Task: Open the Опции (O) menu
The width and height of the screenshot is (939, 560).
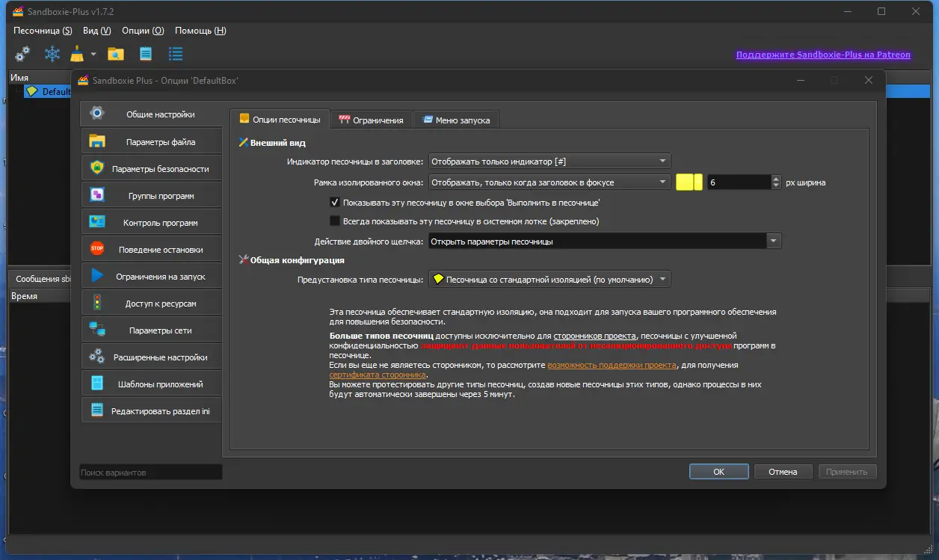Action: [143, 31]
